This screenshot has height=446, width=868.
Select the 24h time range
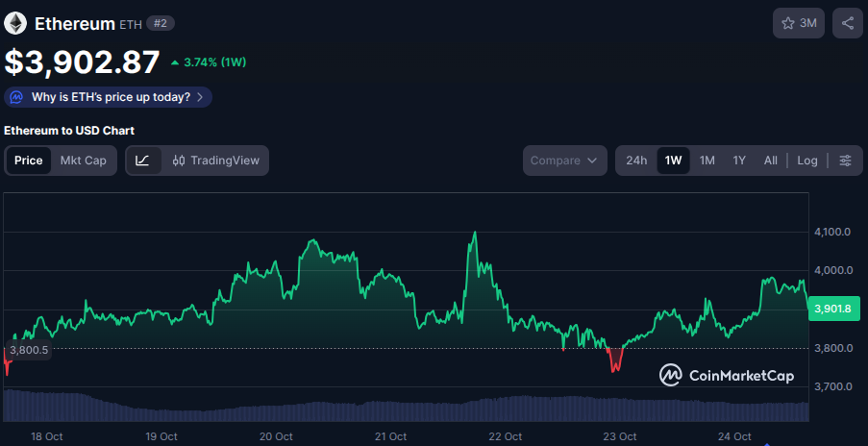pos(636,161)
